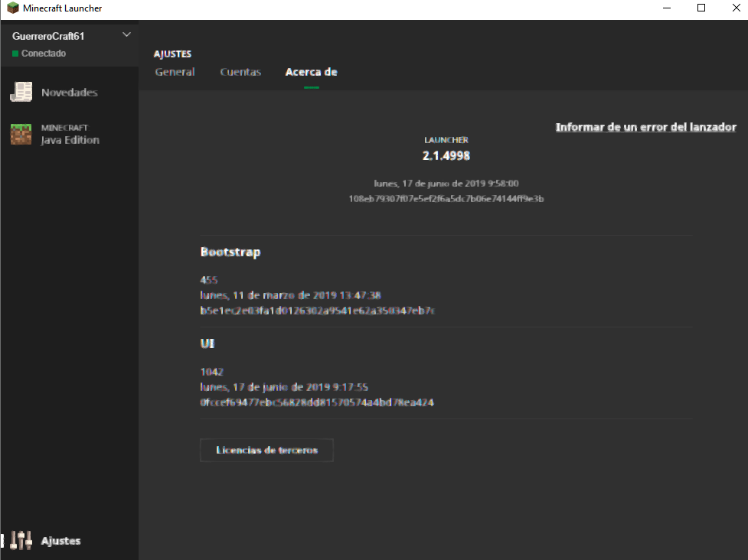This screenshot has height=560, width=748.
Task: Click the Minecraft Launcher block icon in title bar
Action: 13,8
